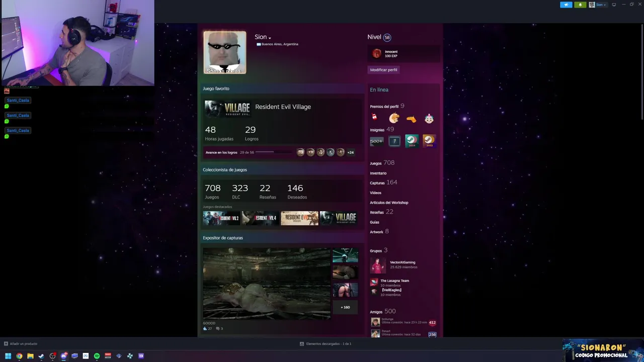The image size is (644, 362).
Task: Open the orange pointing hand profile award
Action: [411, 119]
